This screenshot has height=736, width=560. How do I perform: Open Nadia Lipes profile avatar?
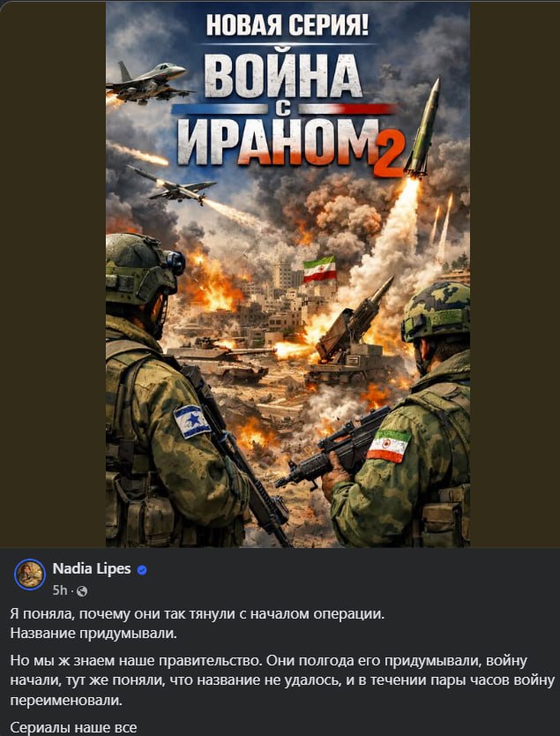30,574
